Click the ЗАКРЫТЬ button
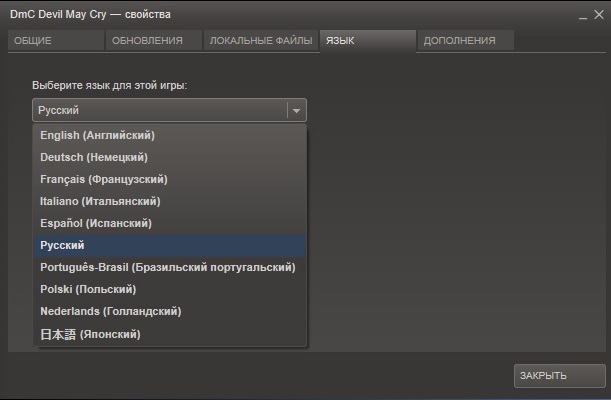This screenshot has height=400, width=611. click(560, 376)
